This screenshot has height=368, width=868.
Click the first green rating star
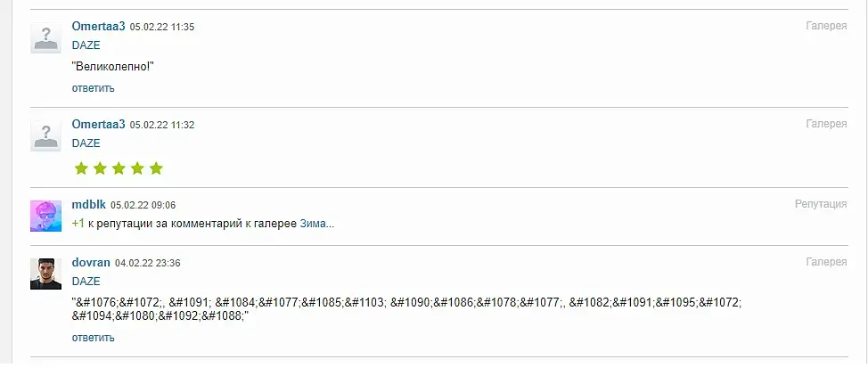click(81, 168)
